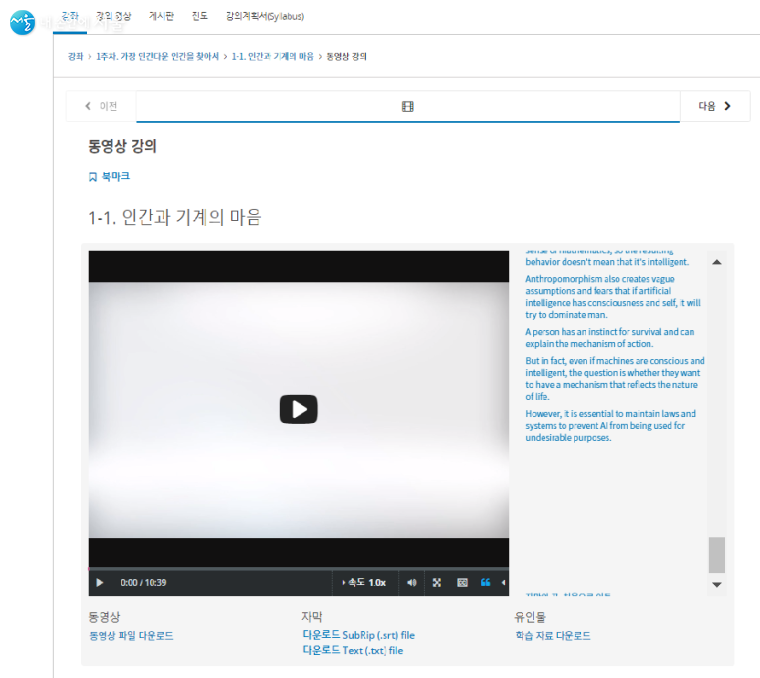The image size is (760, 678).
Task: Open the 게시판 tab
Action: point(161,17)
